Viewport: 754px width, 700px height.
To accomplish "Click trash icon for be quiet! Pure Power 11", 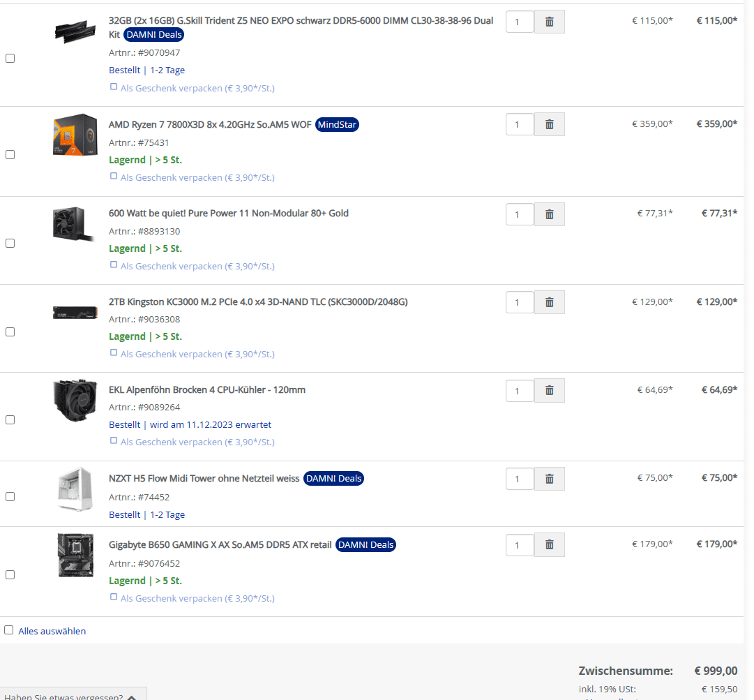I will [x=549, y=214].
